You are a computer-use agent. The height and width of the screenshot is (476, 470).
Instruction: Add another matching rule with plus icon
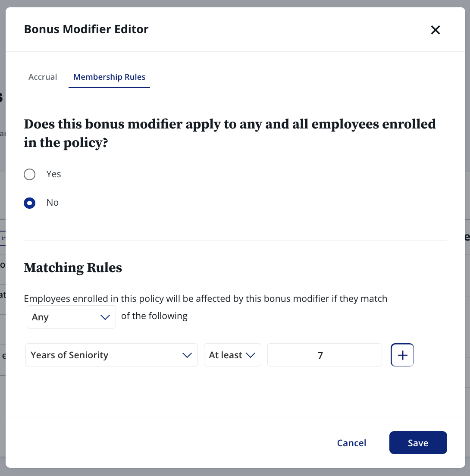tap(402, 355)
